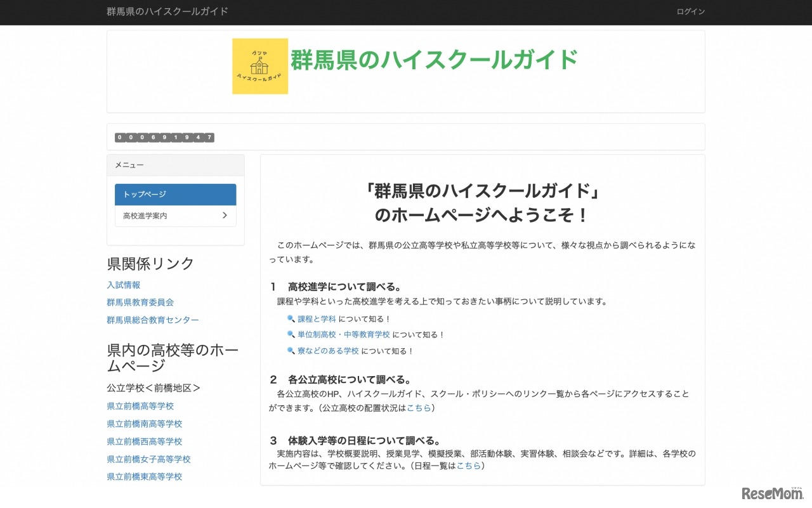Click こちら link for 日程一覧
This screenshot has width=812, height=508.
click(x=468, y=466)
